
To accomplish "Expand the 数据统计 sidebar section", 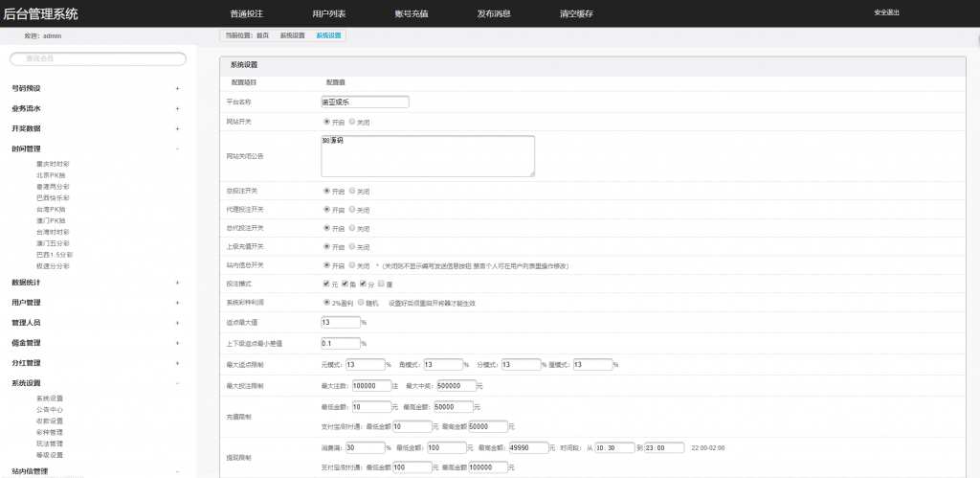I will [x=177, y=283].
